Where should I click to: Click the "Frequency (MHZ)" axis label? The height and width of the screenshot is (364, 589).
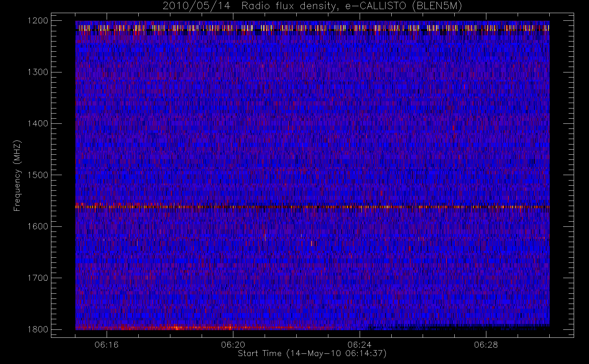(17, 175)
